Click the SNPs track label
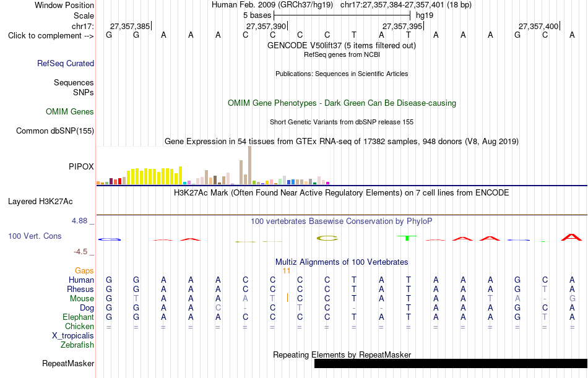Image resolution: width=588 pixels, height=378 pixels. coord(84,92)
